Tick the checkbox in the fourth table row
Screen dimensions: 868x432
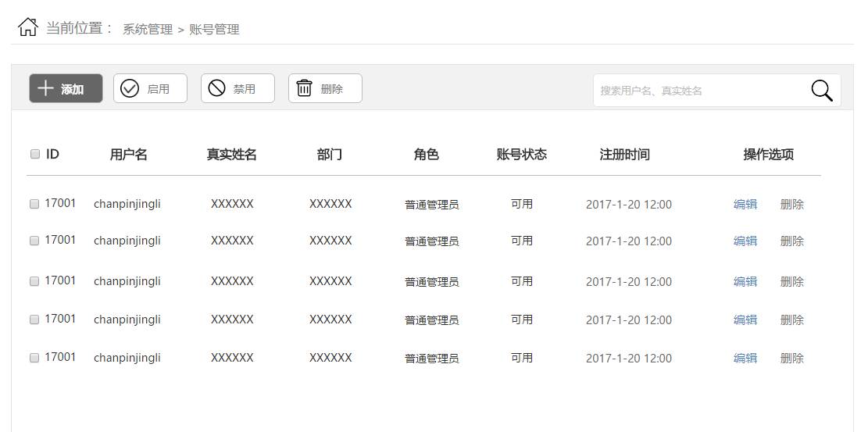[x=34, y=319]
